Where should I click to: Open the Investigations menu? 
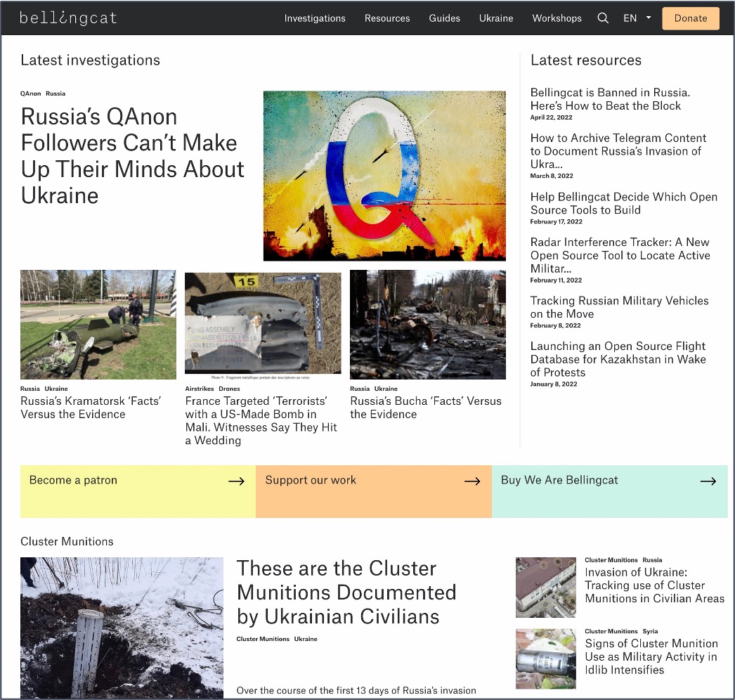315,18
